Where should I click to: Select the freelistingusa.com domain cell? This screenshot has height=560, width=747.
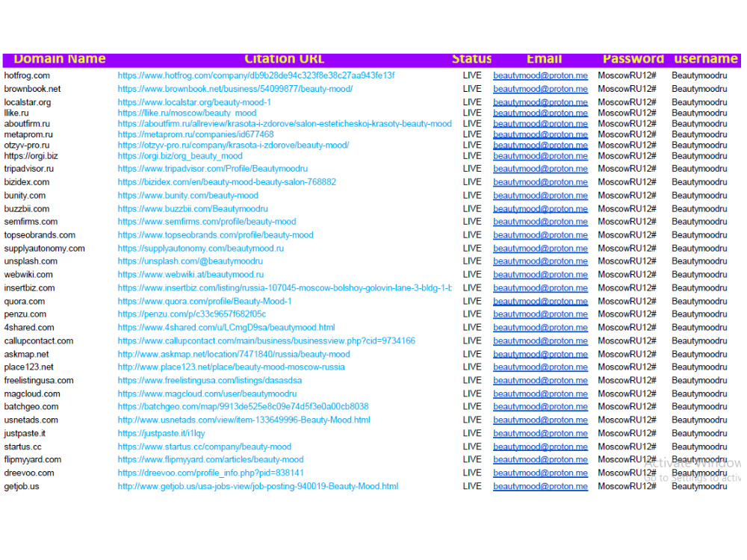pyautogui.click(x=39, y=380)
